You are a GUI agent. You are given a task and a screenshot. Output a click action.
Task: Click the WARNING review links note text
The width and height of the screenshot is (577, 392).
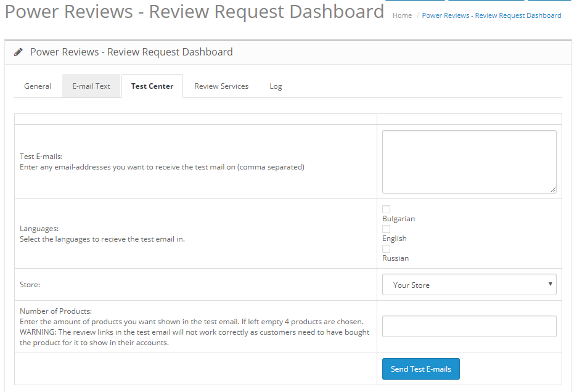click(x=194, y=337)
